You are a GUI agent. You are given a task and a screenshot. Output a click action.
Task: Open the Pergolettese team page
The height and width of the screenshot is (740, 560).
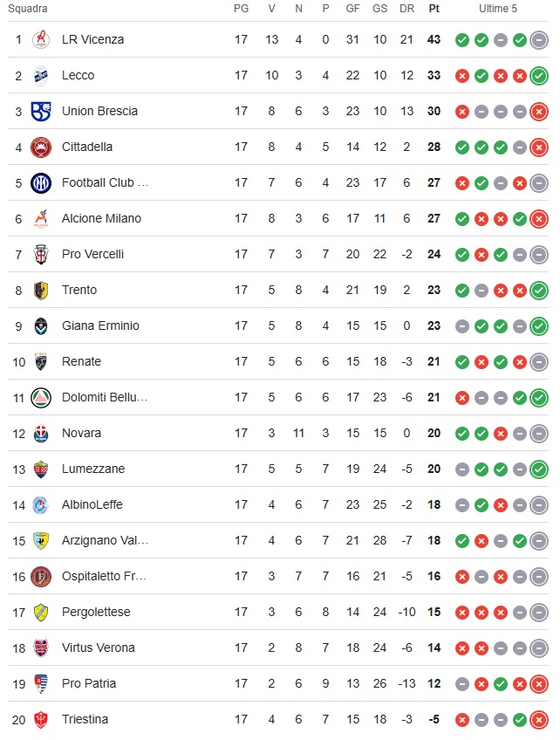pos(96,612)
